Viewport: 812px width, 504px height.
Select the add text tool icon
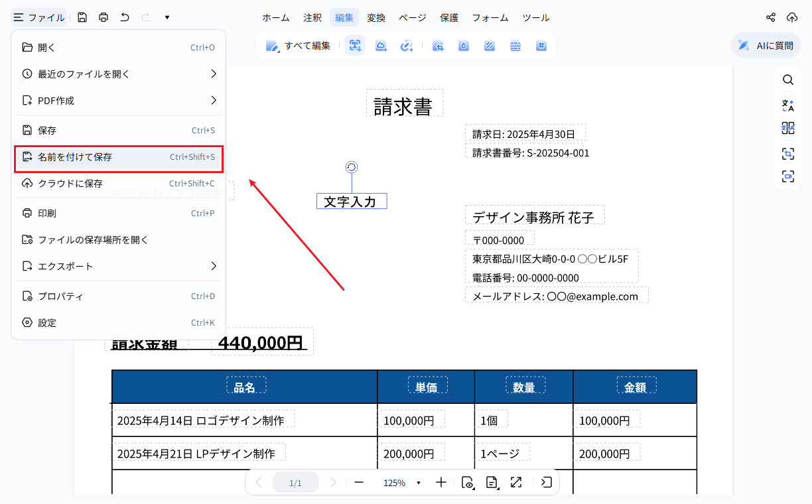[x=355, y=46]
